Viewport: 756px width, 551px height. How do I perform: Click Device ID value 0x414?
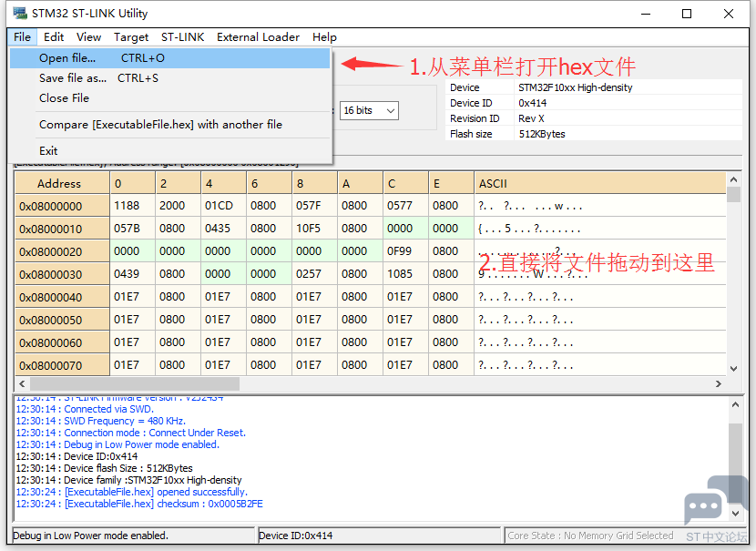click(x=532, y=103)
